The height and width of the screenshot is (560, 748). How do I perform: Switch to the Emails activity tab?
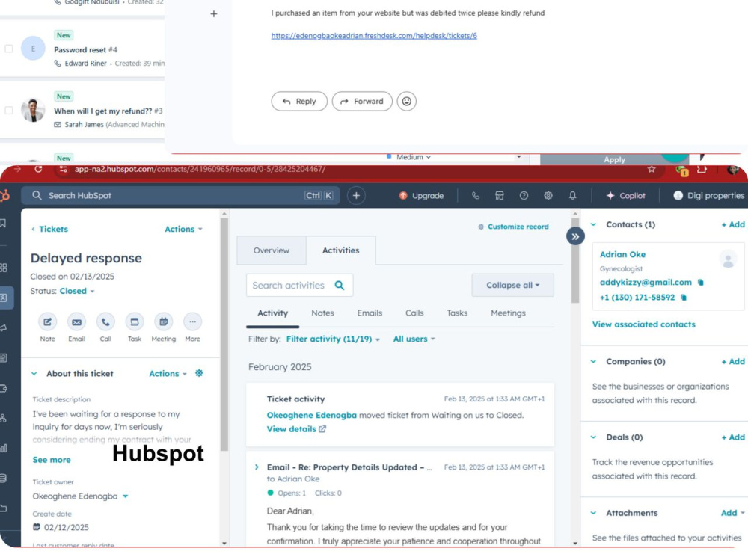tap(370, 313)
